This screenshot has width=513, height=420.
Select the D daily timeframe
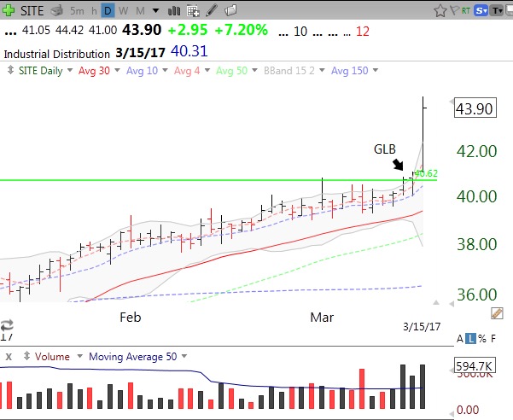point(108,11)
